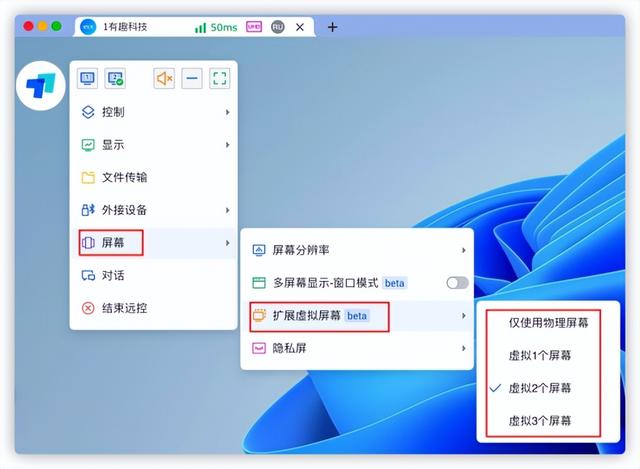Click the green signal latency indicator
Screen dimensions: 640x469
pos(216,27)
